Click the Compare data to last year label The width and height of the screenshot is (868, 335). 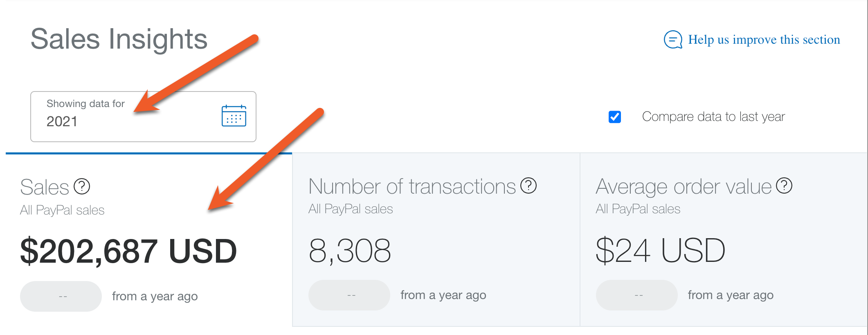[x=713, y=116]
